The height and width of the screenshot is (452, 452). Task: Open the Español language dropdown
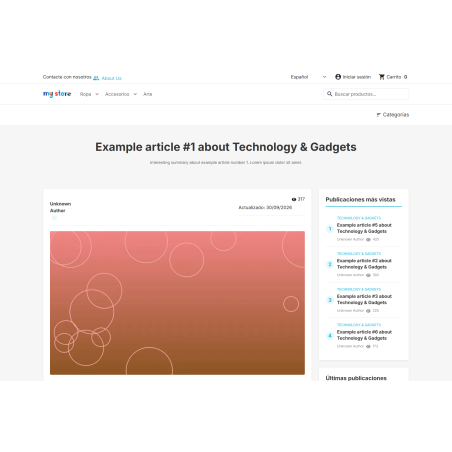(x=308, y=77)
